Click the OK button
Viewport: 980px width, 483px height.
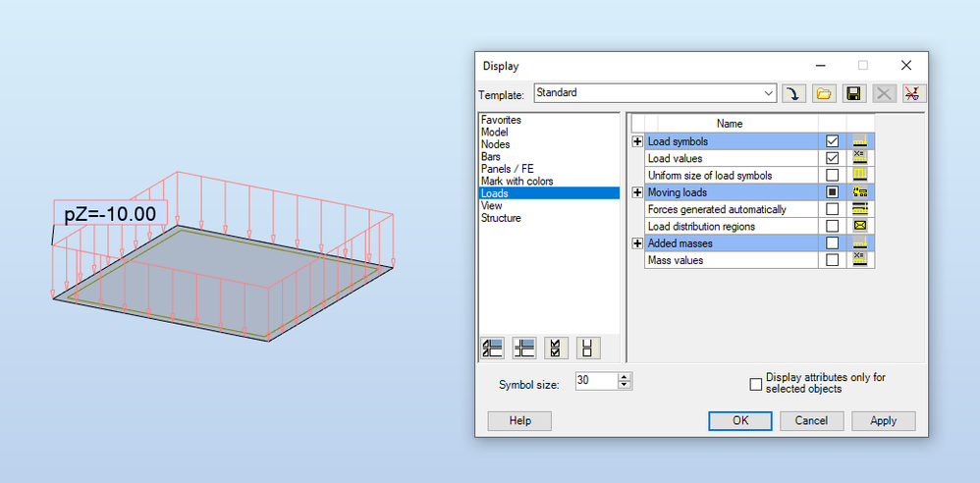pos(740,420)
